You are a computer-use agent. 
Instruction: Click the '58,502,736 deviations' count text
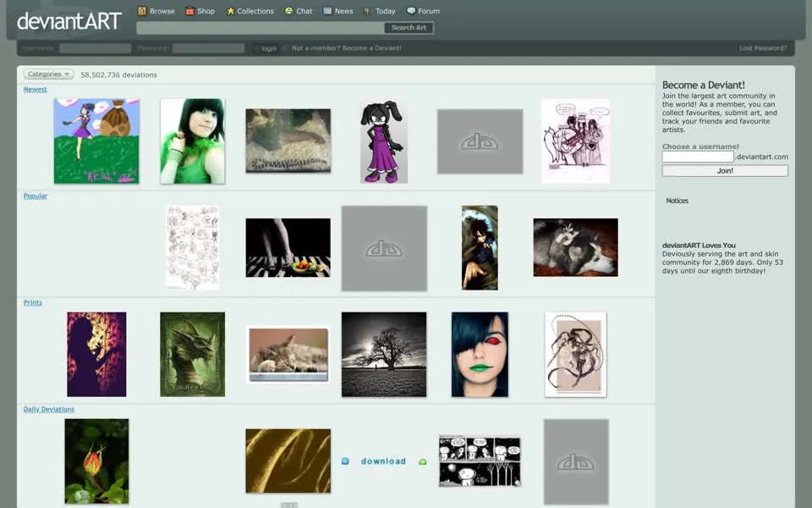pyautogui.click(x=118, y=75)
